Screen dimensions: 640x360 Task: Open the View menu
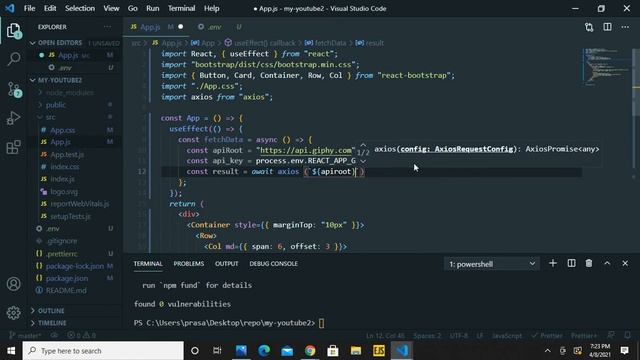pos(111,8)
